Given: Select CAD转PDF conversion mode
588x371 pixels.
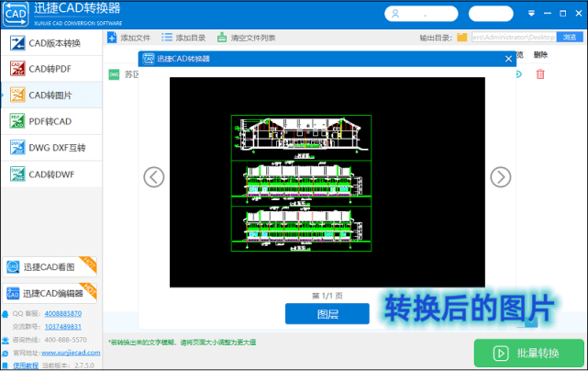Looking at the screenshot, I should click(51, 69).
